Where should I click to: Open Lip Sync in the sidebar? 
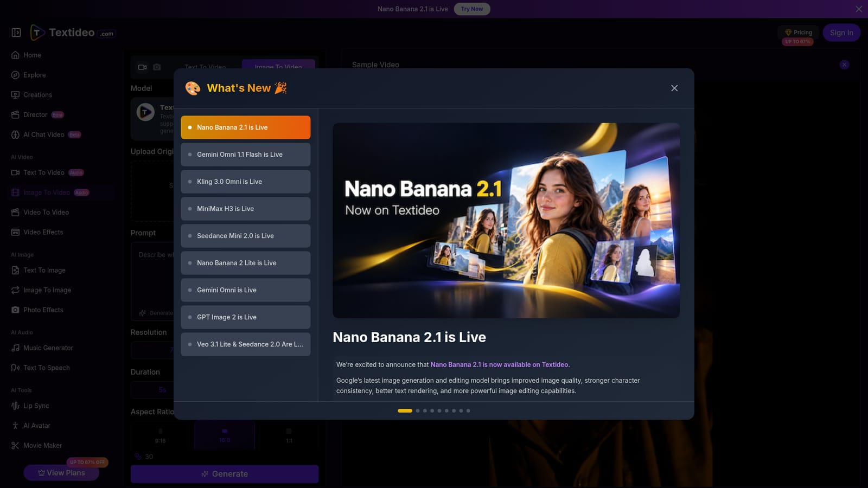[30, 406]
